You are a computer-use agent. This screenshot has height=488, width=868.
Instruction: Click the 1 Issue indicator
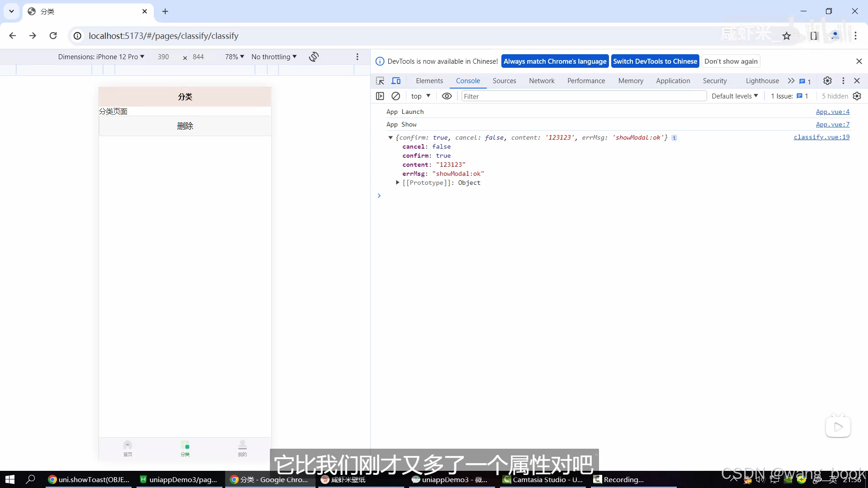pyautogui.click(x=789, y=96)
